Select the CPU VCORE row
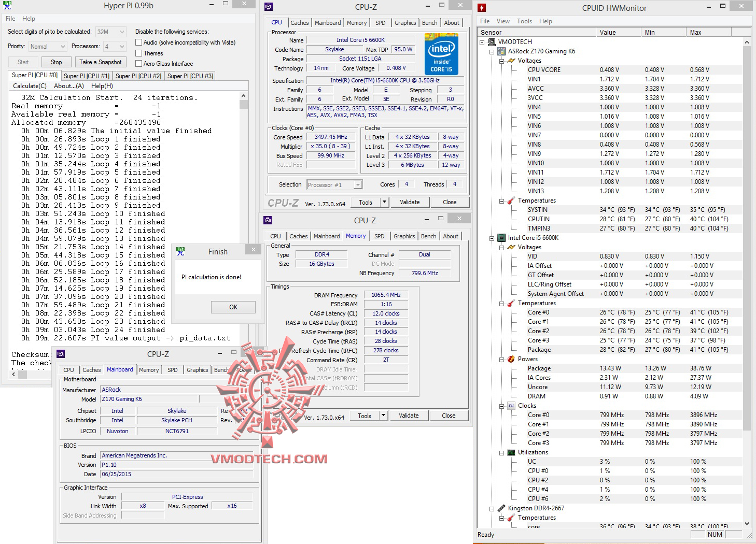 pos(635,70)
